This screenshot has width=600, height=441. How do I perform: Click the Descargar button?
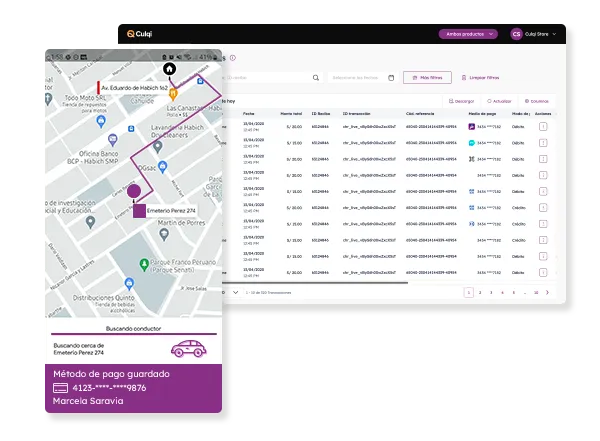pyautogui.click(x=462, y=101)
